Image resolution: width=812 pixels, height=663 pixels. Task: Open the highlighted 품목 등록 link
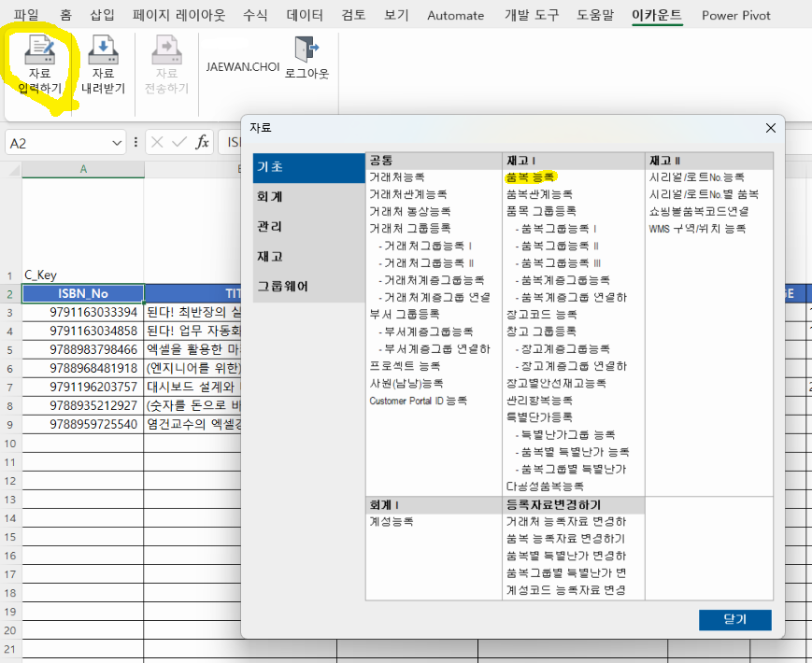click(x=531, y=177)
